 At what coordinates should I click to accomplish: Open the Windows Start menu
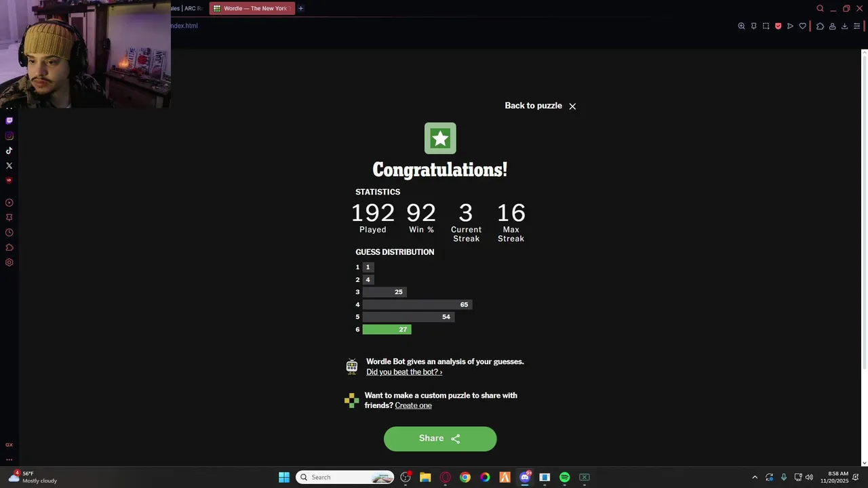pyautogui.click(x=284, y=477)
